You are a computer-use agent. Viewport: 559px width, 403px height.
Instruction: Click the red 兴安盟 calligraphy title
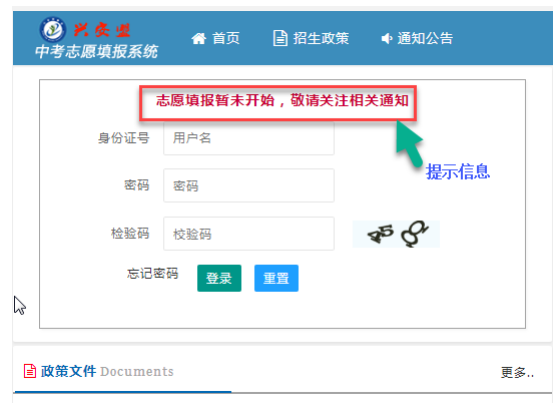(x=102, y=30)
